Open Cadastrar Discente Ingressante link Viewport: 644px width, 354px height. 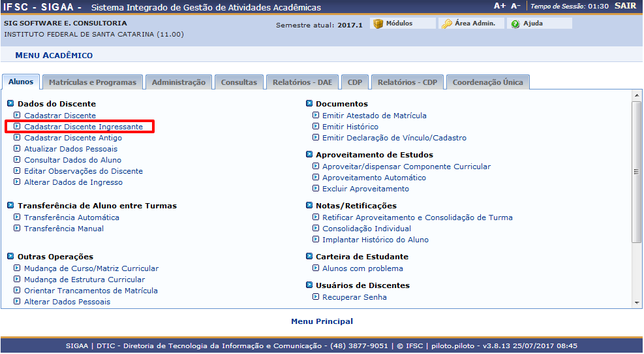click(x=84, y=127)
